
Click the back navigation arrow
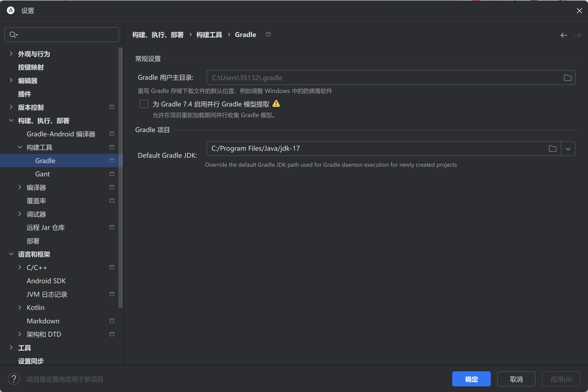tap(563, 35)
